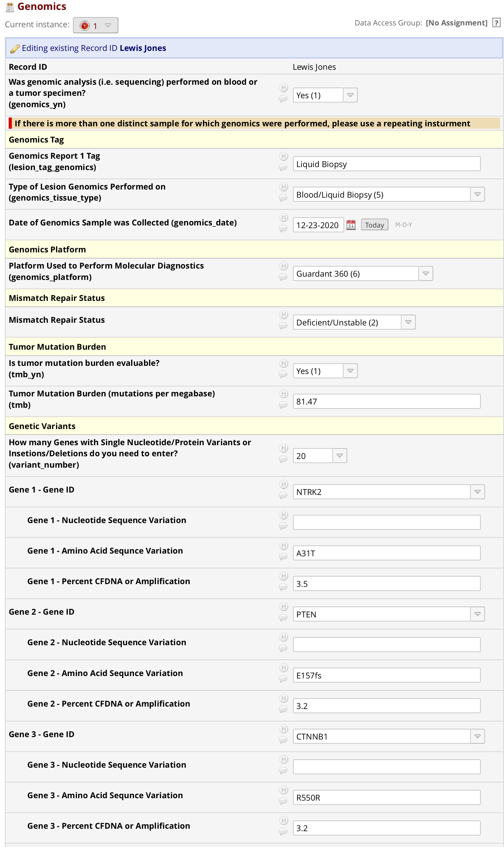Open comment balloon for Tumor Mutation Burden tmb

[x=283, y=405]
